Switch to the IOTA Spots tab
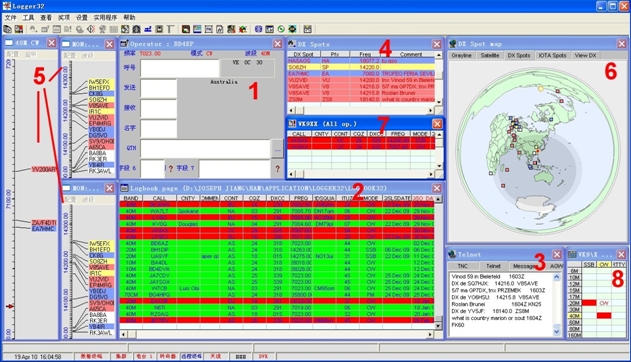 [553, 56]
